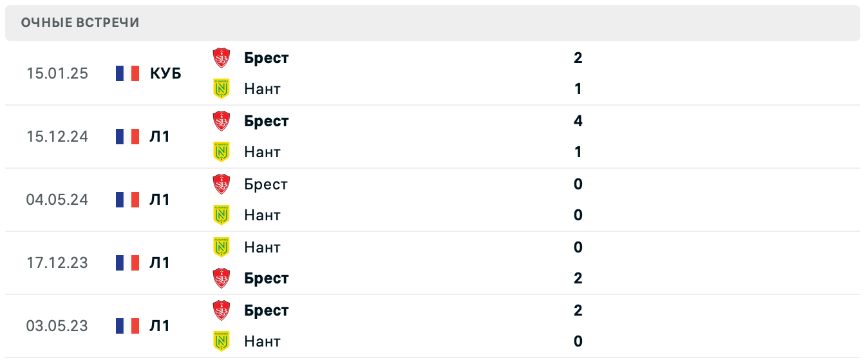Select Брест team name in 15.01.25 match
This screenshot has height=362, width=868.
267,58
